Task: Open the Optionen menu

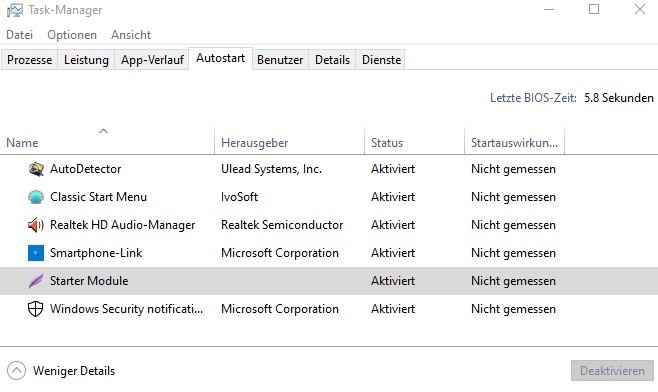Action: point(72,35)
